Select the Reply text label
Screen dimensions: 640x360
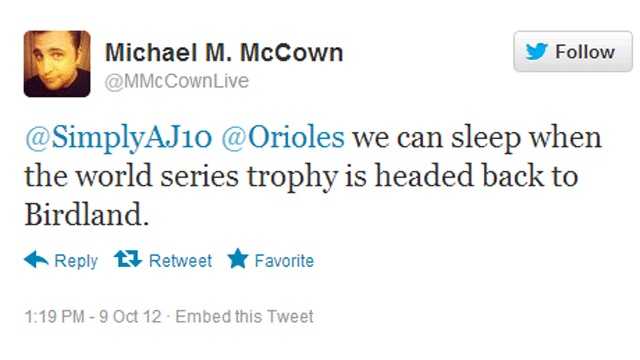pos(76,261)
